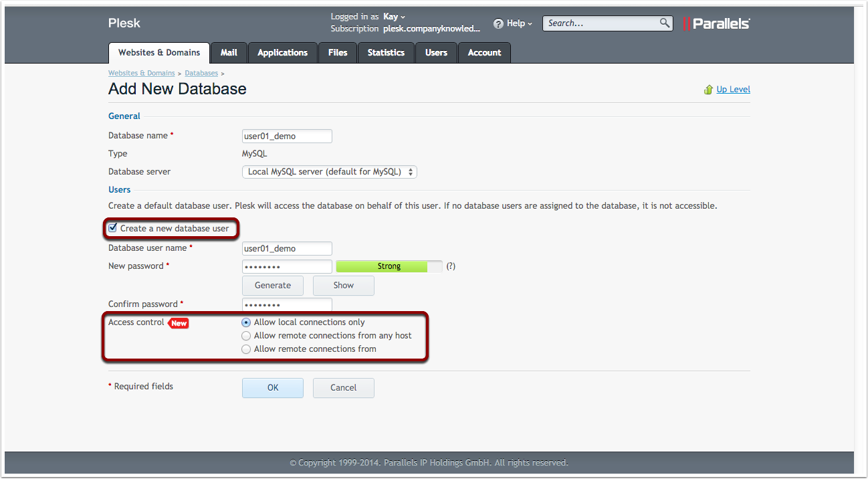Click the Users section heading
This screenshot has height=479, width=868.
point(120,190)
